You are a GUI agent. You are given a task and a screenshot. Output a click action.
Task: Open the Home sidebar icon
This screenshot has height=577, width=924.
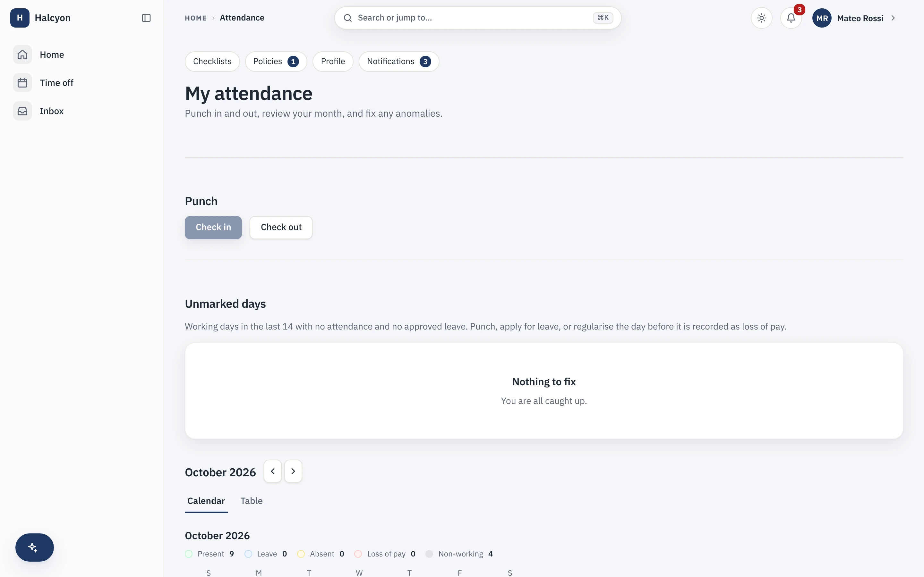click(22, 54)
